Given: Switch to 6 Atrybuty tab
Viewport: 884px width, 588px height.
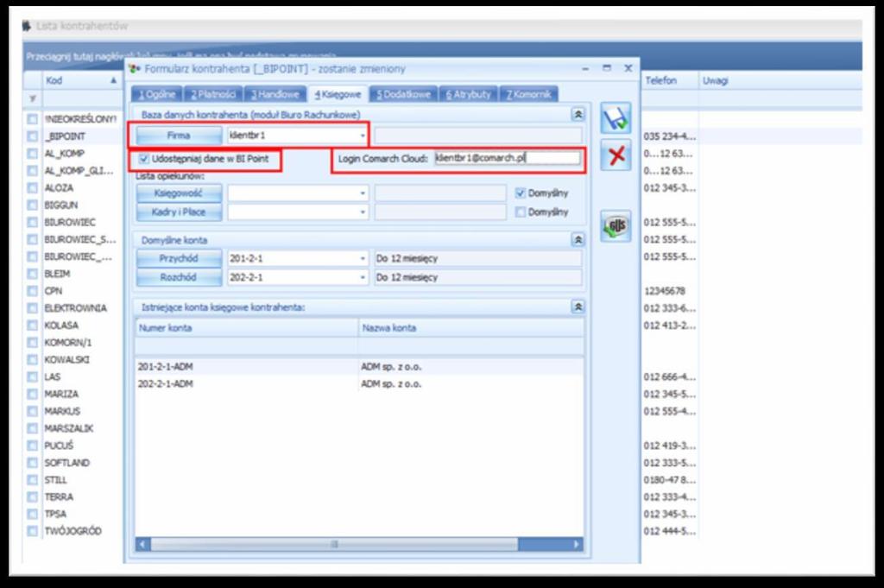Looking at the screenshot, I should tap(469, 94).
